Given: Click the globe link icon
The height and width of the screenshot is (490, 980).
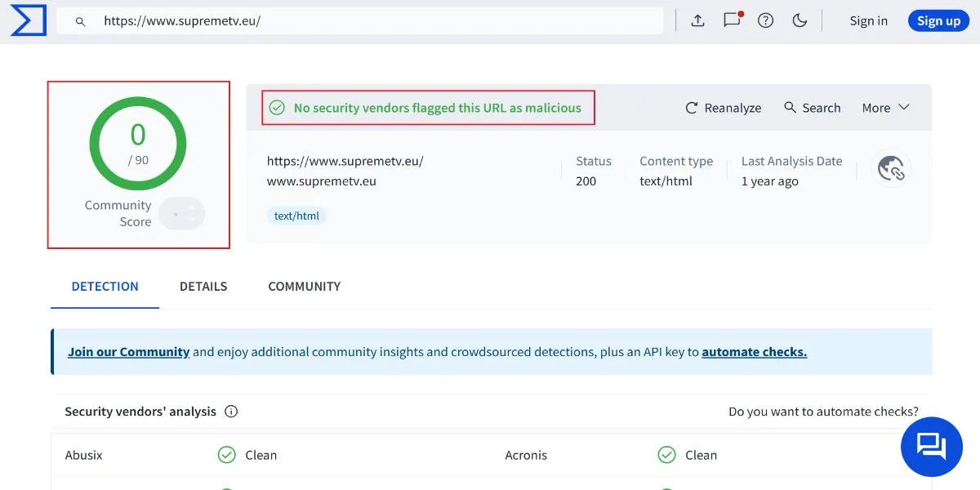Looking at the screenshot, I should pyautogui.click(x=890, y=169).
